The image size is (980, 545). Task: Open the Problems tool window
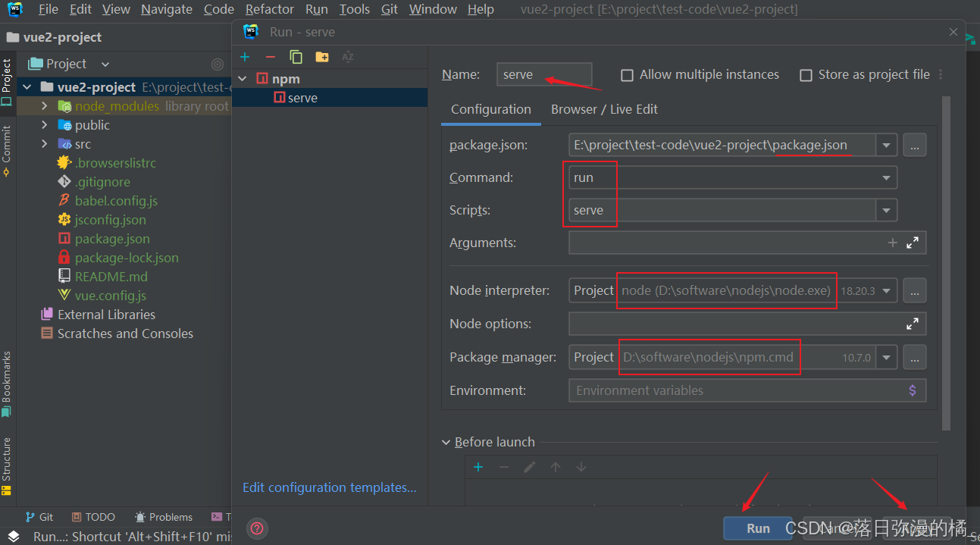pos(164,517)
